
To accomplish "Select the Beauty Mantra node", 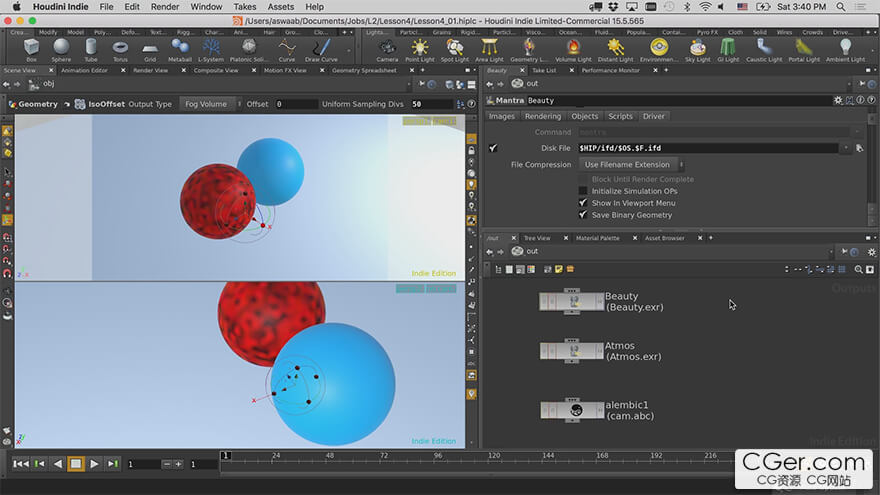I will pyautogui.click(x=571, y=302).
